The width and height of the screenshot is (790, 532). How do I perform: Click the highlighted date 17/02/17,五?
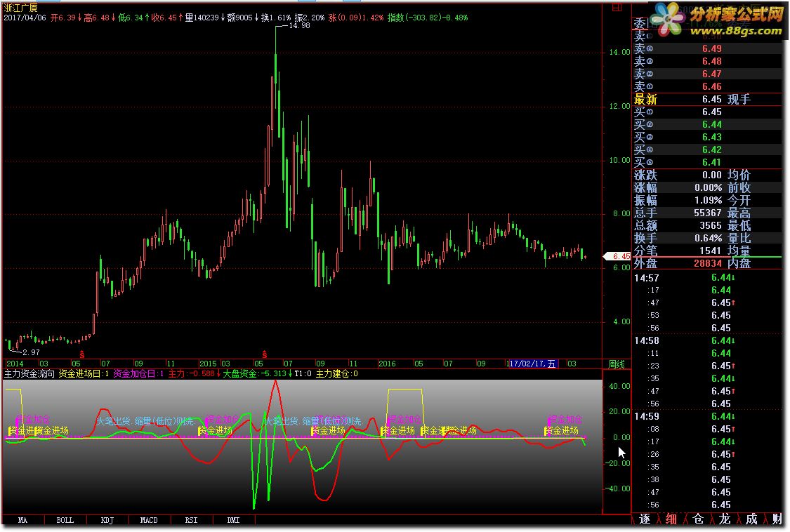point(533,364)
